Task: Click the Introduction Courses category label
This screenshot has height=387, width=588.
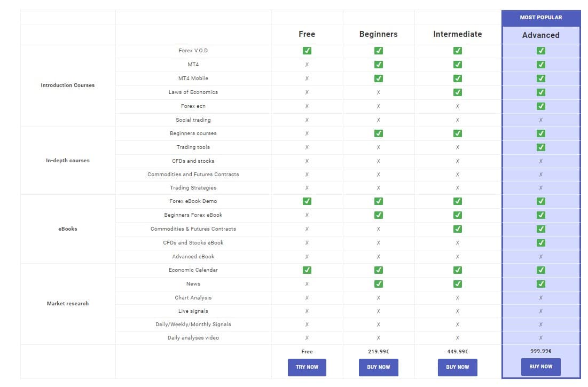Action: click(67, 85)
